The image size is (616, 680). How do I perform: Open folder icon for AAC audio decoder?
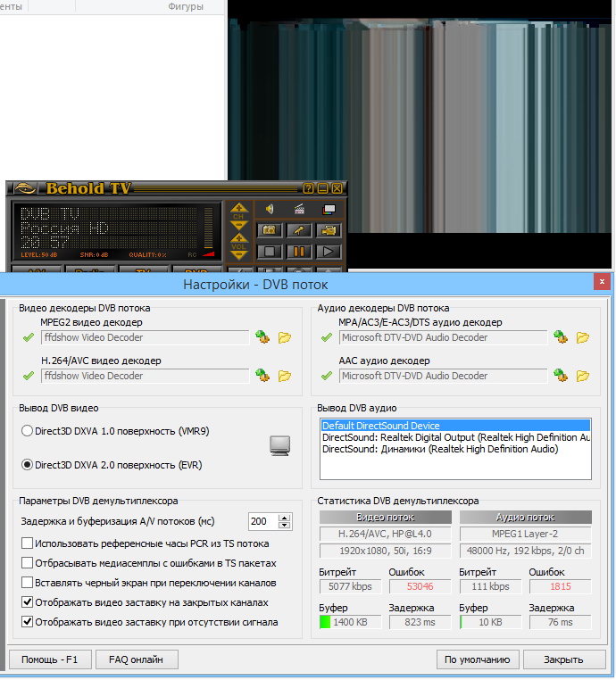(583, 376)
